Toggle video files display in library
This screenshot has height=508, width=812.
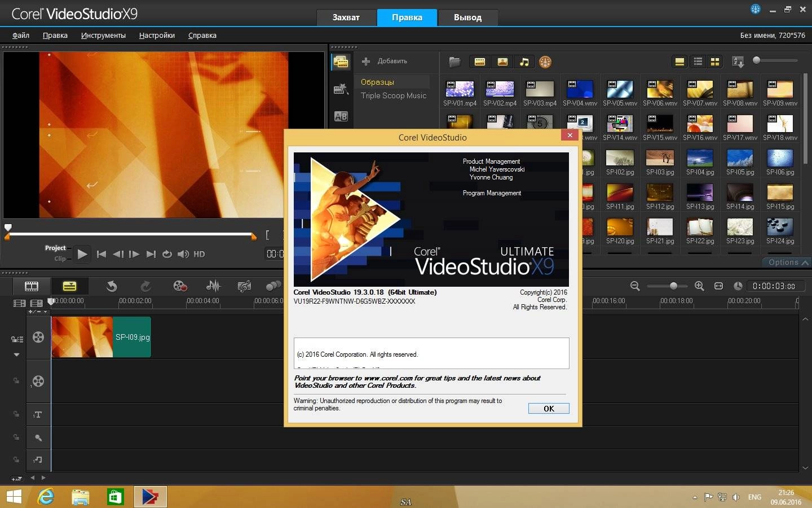pyautogui.click(x=480, y=62)
